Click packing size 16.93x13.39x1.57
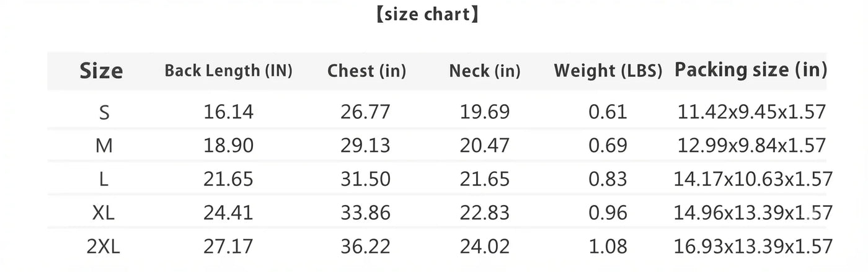 tap(753, 246)
